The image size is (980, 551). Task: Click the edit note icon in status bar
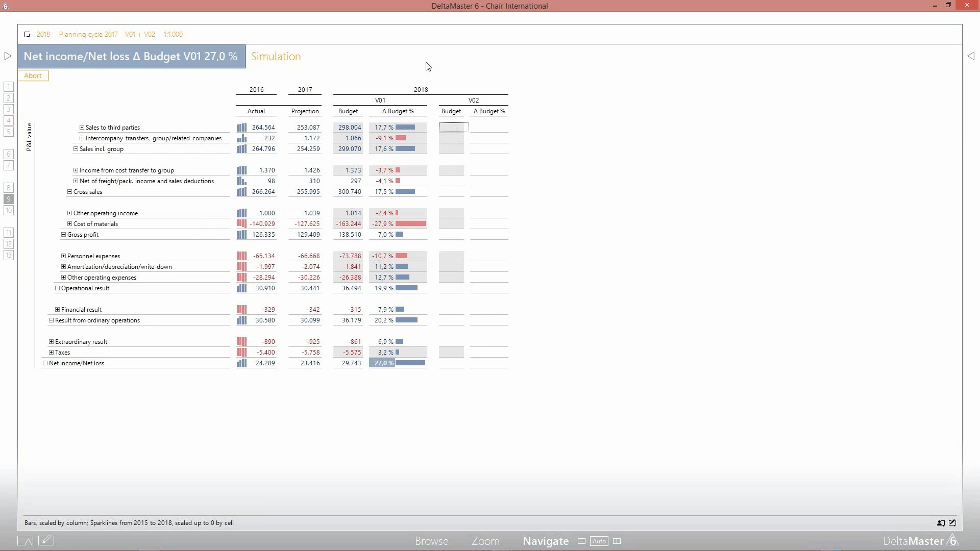coord(952,523)
